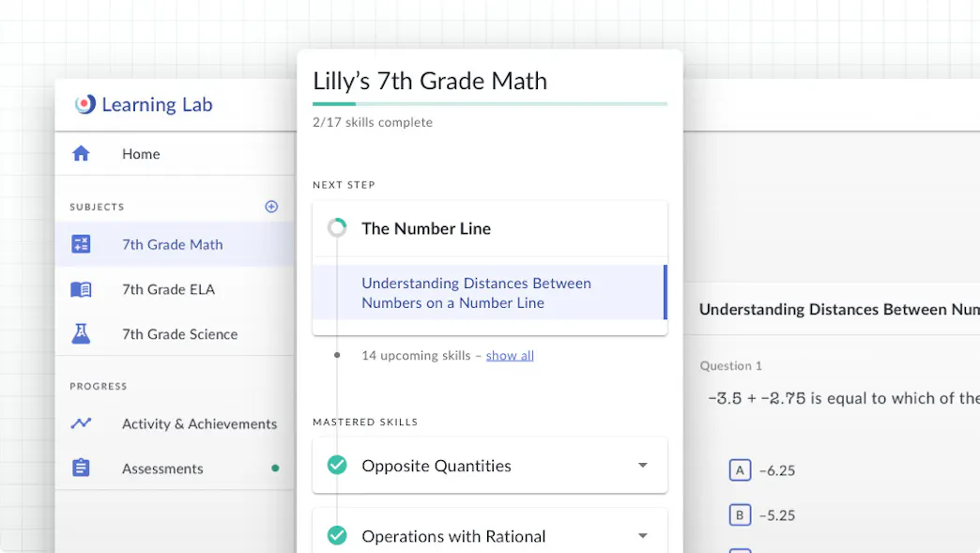
Task: Click the 7th Grade ELA book icon
Action: (x=82, y=289)
